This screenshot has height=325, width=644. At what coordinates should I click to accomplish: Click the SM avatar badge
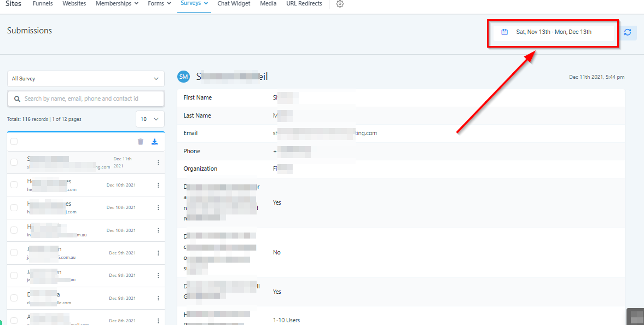[183, 77]
